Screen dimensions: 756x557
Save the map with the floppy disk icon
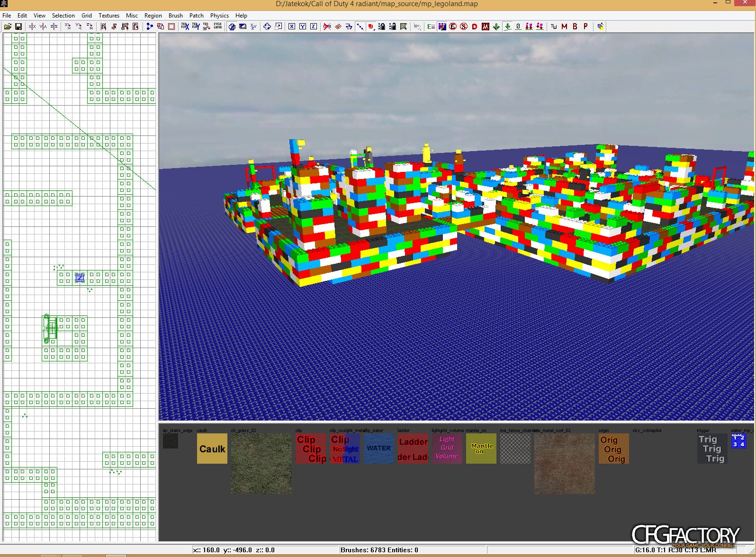18,27
